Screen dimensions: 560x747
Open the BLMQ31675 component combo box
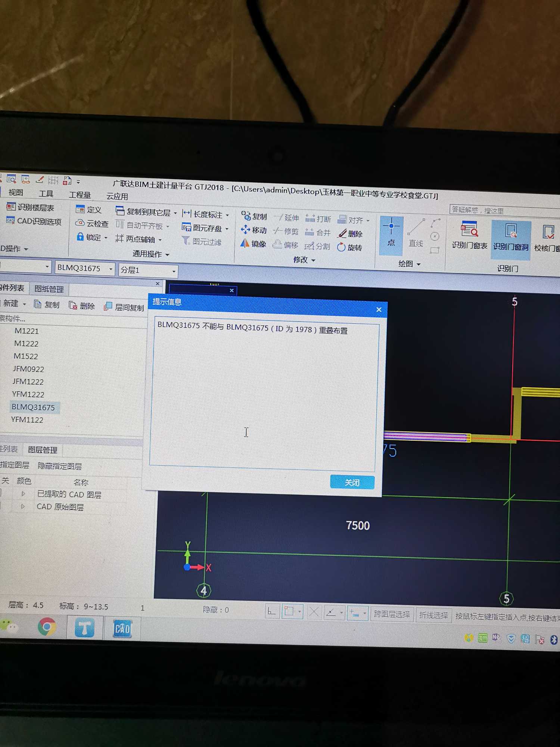tap(84, 268)
